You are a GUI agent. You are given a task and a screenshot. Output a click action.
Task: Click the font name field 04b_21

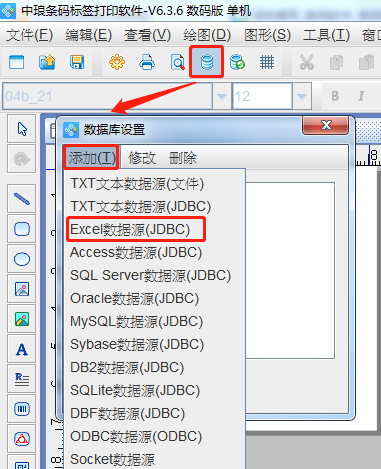tap(107, 96)
